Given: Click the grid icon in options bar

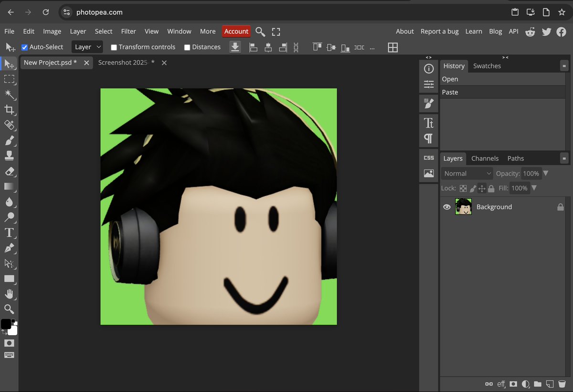Looking at the screenshot, I should [x=393, y=47].
